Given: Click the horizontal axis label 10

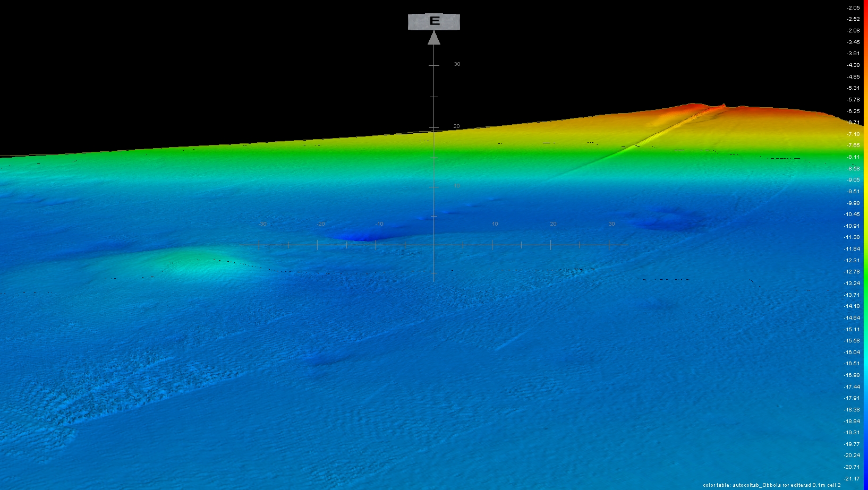Looking at the screenshot, I should click(x=495, y=224).
